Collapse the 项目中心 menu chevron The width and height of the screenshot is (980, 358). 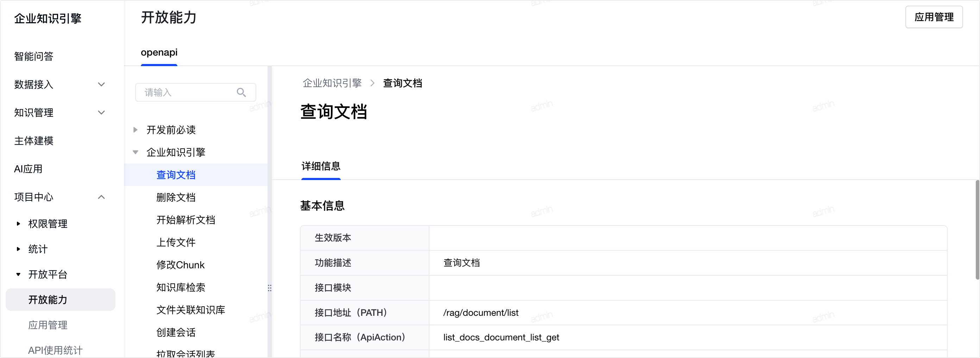(x=101, y=197)
